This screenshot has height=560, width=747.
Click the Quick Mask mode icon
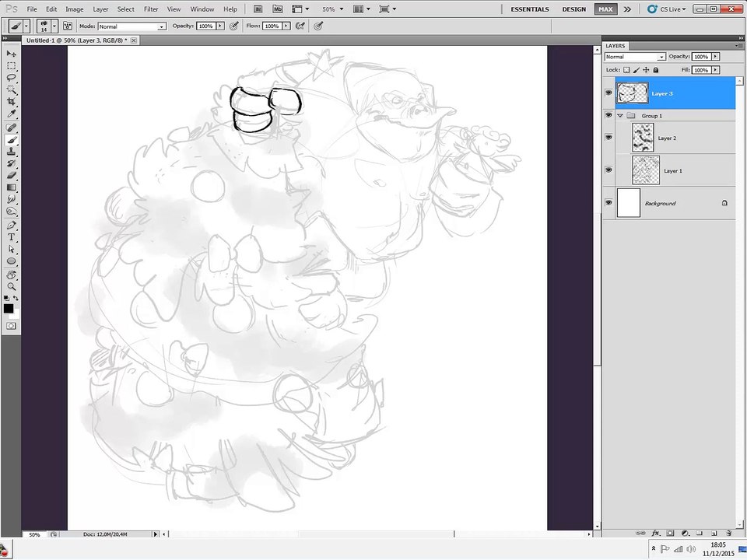click(x=11, y=326)
